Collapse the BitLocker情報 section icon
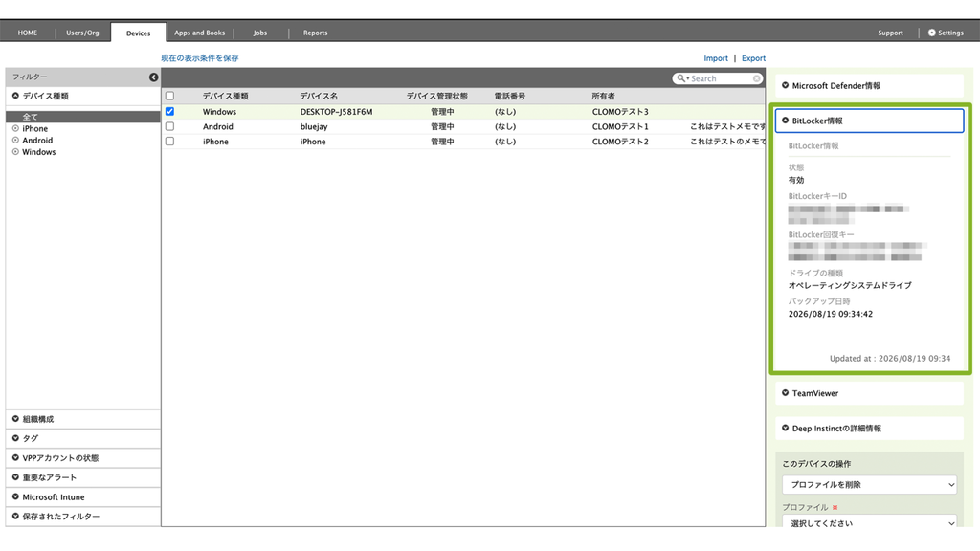The image size is (980, 551). click(x=786, y=121)
